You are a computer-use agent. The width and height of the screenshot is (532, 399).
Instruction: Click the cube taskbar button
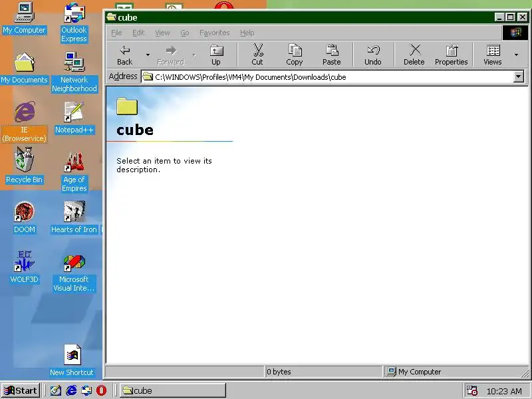[x=172, y=390]
